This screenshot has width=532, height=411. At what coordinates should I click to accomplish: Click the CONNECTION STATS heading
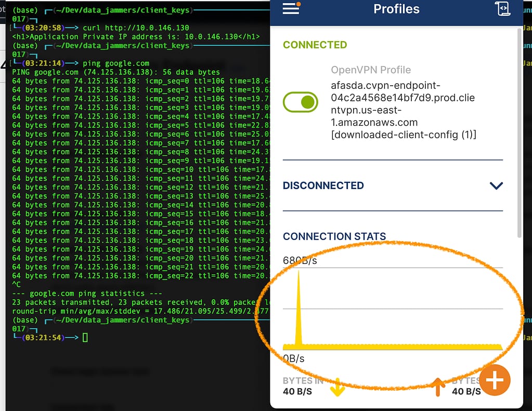coord(334,236)
